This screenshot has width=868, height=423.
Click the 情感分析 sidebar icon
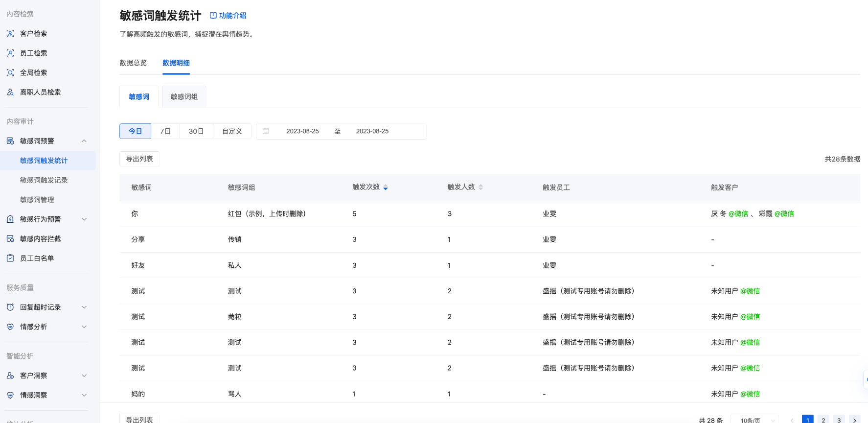[x=10, y=327]
